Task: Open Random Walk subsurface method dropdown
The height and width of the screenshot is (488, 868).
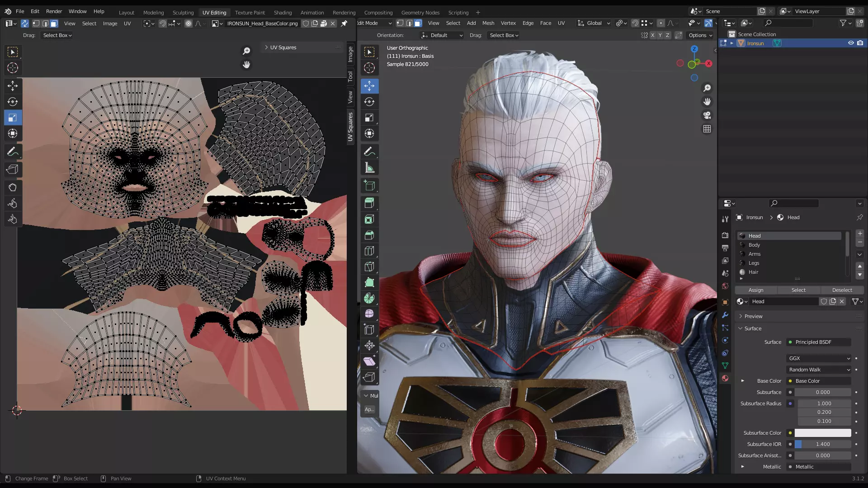Action: click(x=819, y=370)
